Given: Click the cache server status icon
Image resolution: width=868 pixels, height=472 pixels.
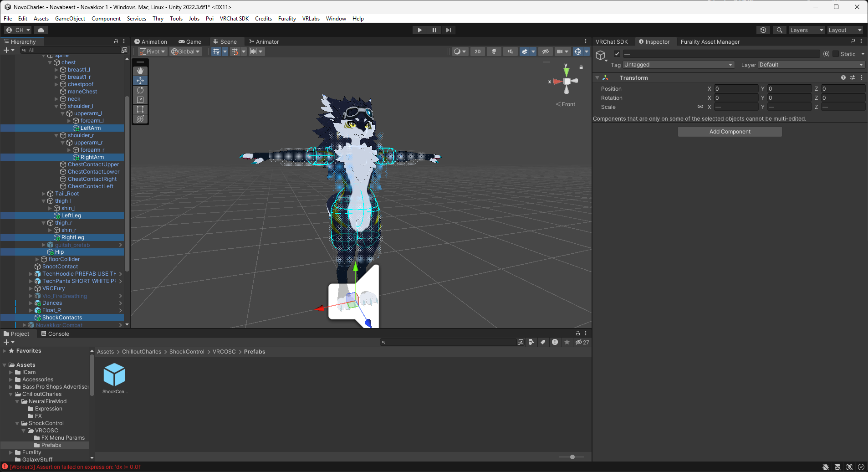Looking at the screenshot, I should [x=837, y=467].
